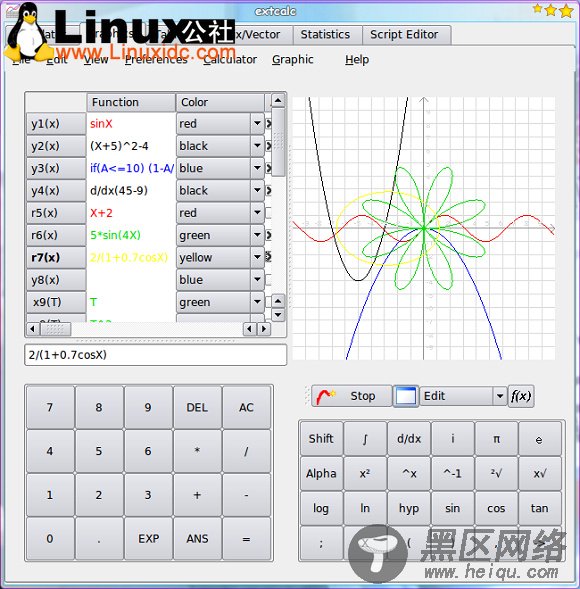Select the (X+5)^2-4 function cell
Image resolution: width=580 pixels, height=589 pixels.
point(131,146)
